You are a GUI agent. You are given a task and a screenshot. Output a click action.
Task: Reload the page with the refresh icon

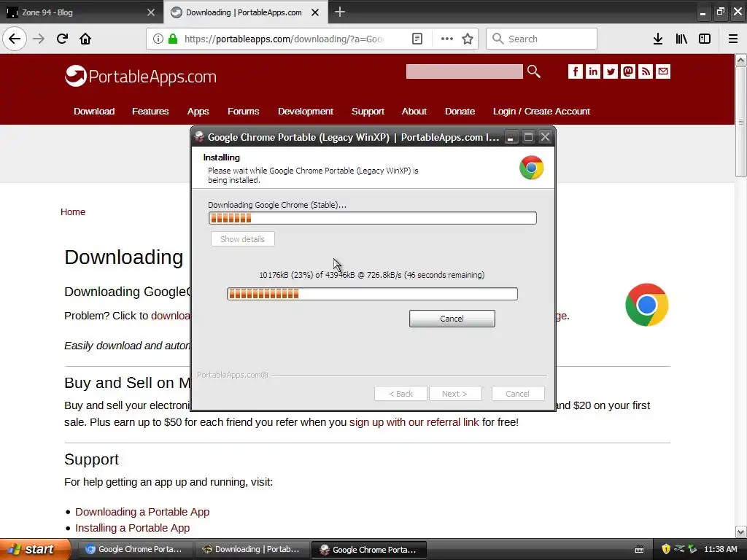(62, 39)
